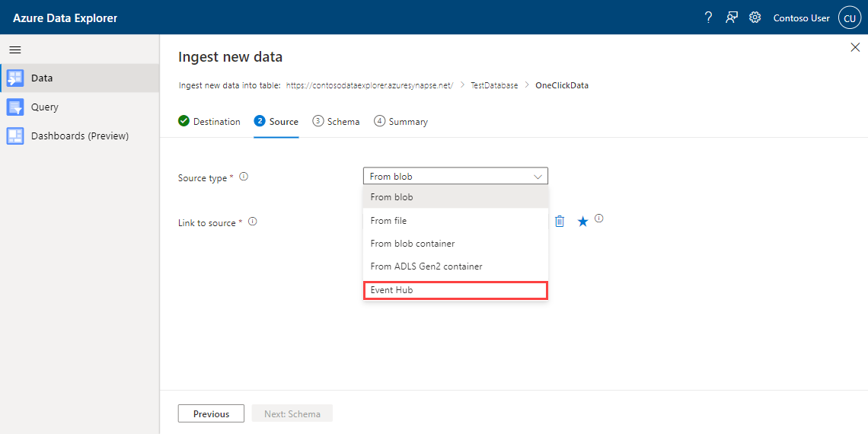Go to the Destination step tab

click(209, 121)
